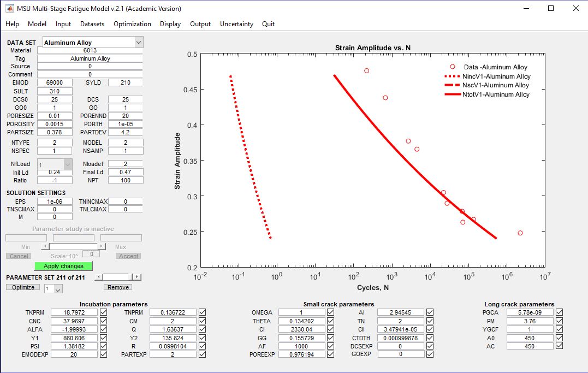588x373 pixels.
Task: Toggle the OMEGA small crack checkbox
Action: (330, 312)
